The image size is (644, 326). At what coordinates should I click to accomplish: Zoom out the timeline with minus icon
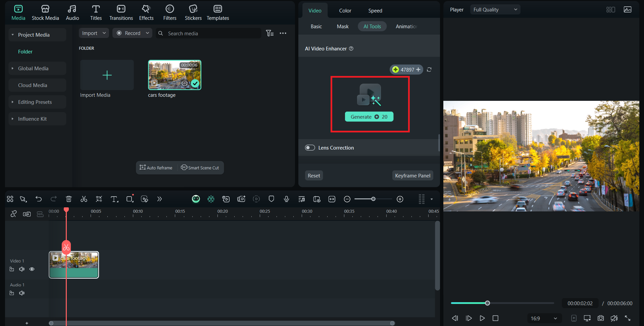pyautogui.click(x=347, y=199)
